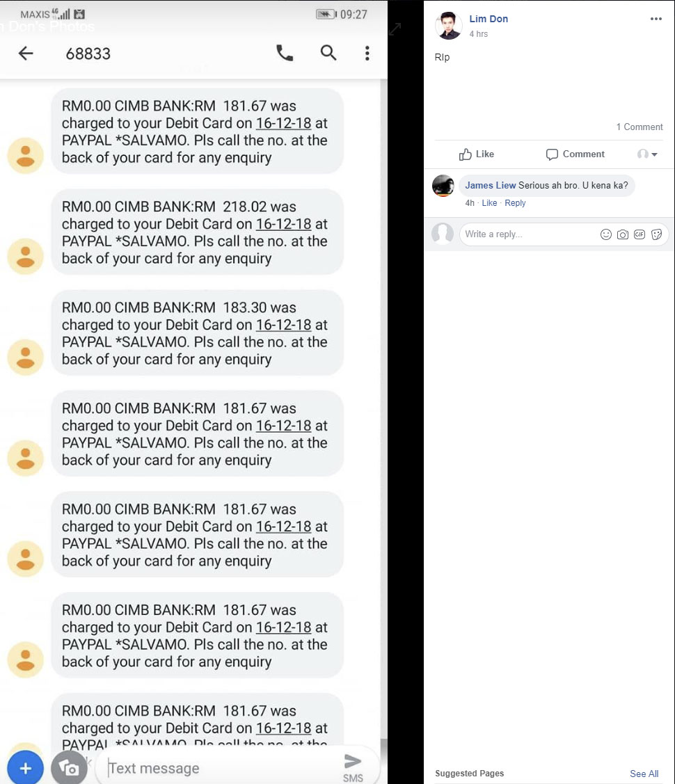Tap the back arrow in SMS header
This screenshot has width=675, height=784.
26,53
